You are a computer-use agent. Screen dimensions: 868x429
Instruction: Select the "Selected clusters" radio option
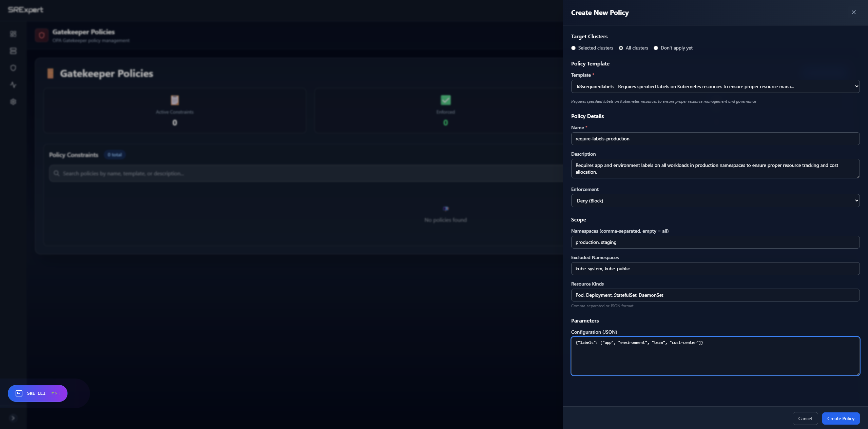(573, 48)
